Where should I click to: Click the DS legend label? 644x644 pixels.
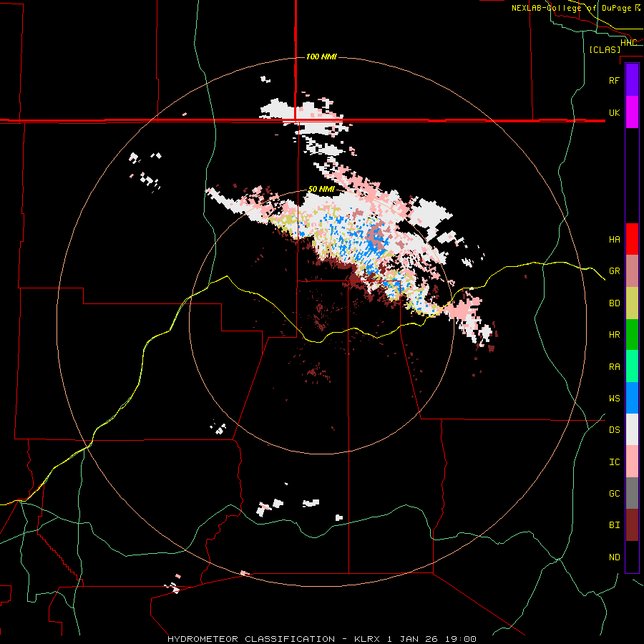pos(614,430)
